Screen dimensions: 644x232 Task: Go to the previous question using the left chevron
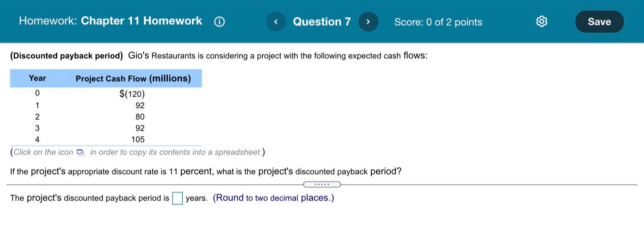[x=276, y=22]
